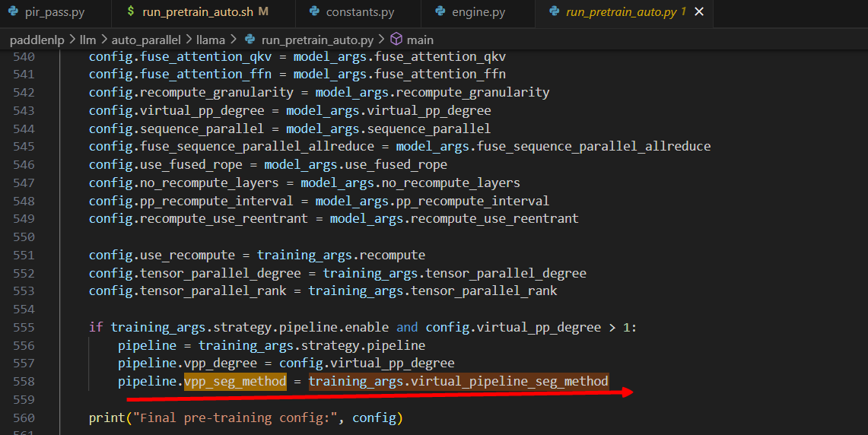Close the run_pretrain_auto.py tab
Screen dimensions: 868x435
699,11
